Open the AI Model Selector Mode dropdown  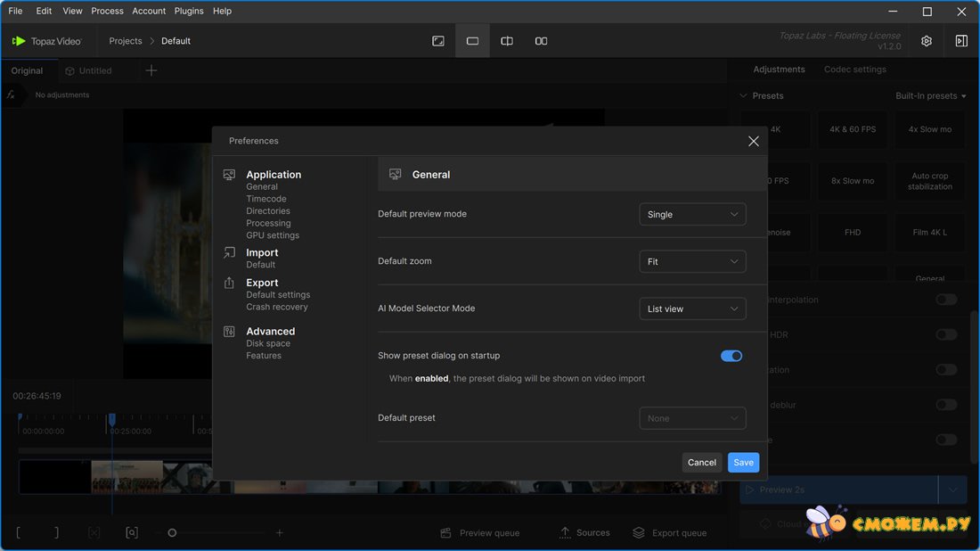692,308
